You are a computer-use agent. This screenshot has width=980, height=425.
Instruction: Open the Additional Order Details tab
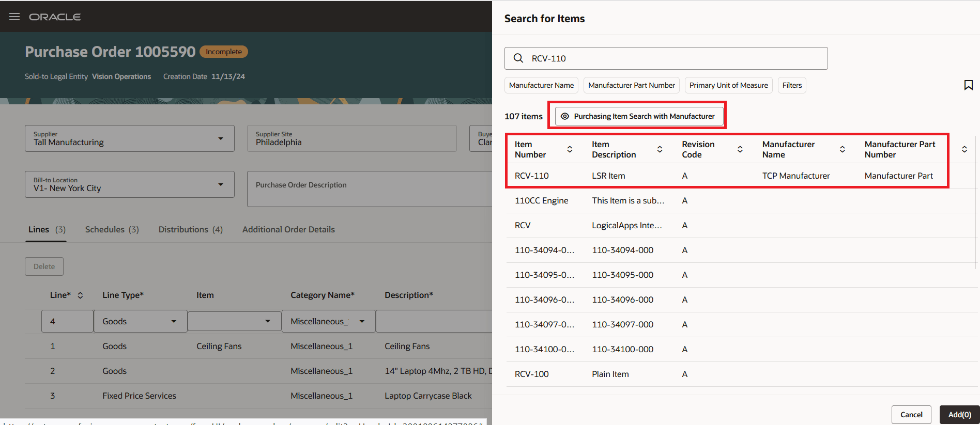point(288,229)
